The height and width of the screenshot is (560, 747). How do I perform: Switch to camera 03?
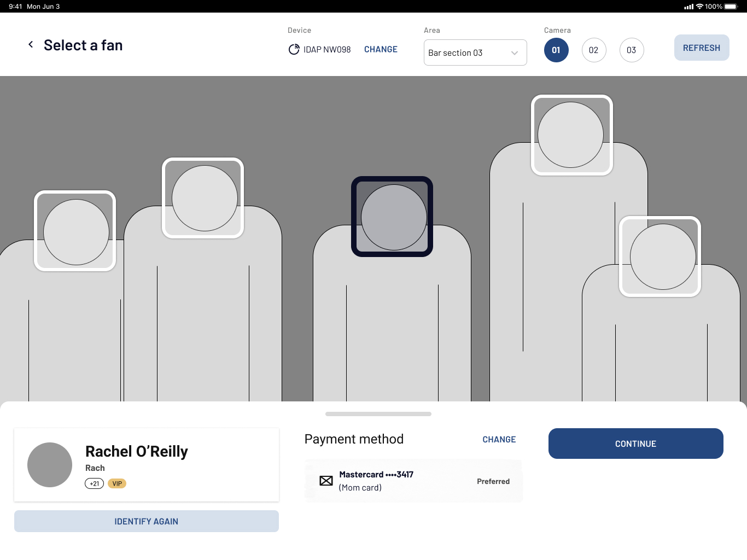(x=632, y=50)
